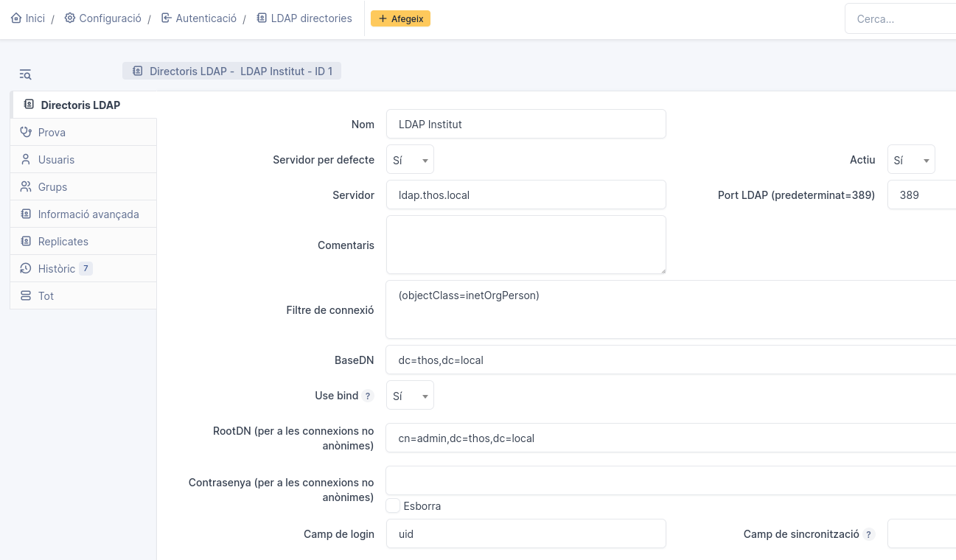Viewport: 956px width, 560px height.
Task: Open the Directoris LDAP tab
Action: [83, 105]
